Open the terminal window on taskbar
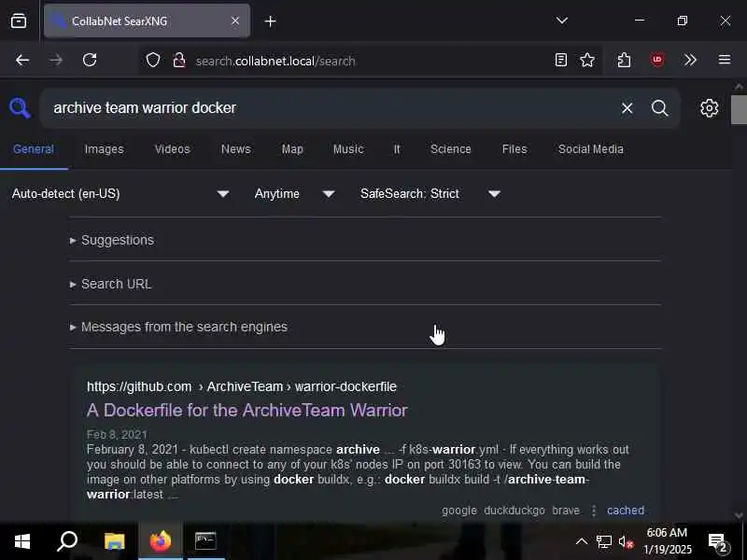747x560 pixels. pyautogui.click(x=205, y=541)
